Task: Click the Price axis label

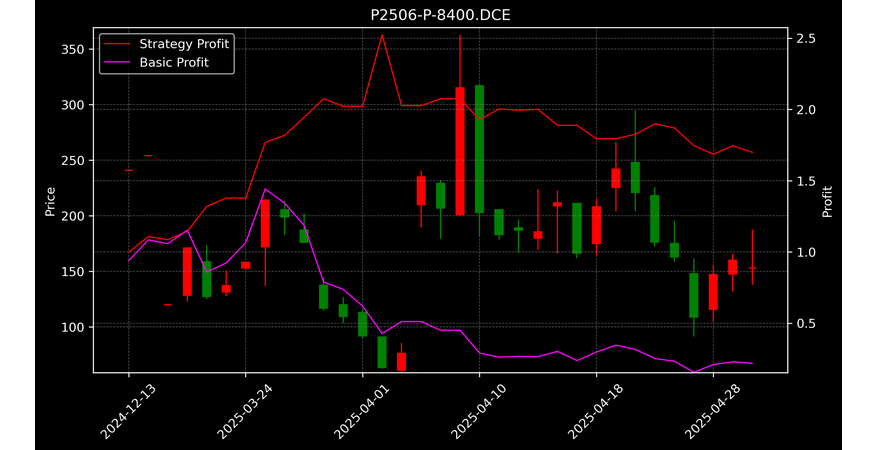Action: [50, 201]
